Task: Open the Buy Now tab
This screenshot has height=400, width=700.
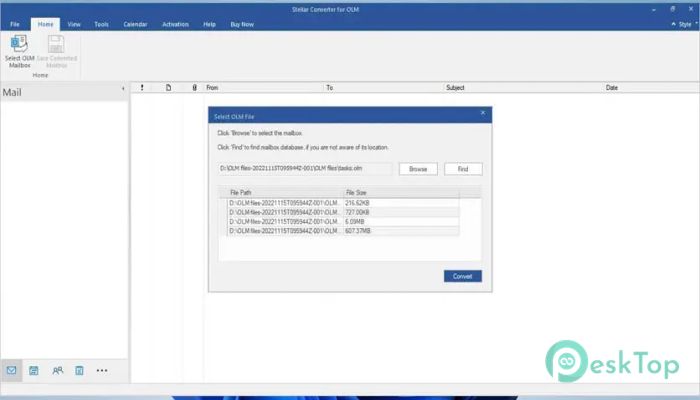Action: (242, 24)
